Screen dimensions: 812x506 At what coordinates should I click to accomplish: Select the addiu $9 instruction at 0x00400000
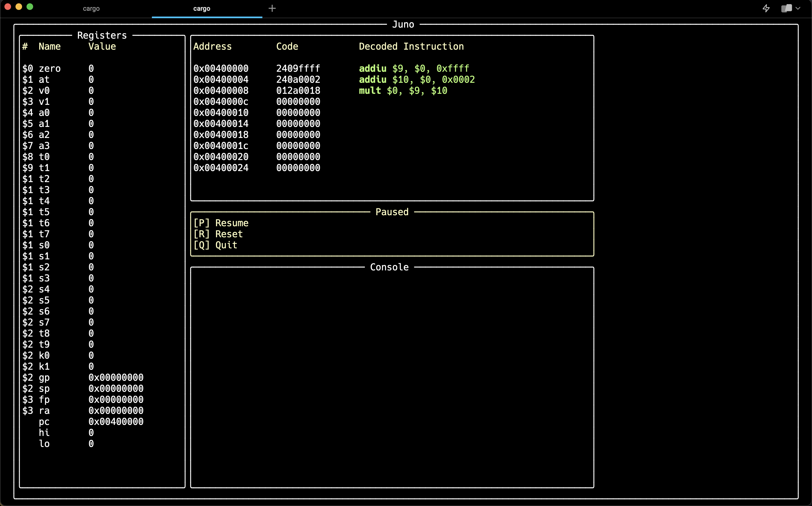(414, 69)
